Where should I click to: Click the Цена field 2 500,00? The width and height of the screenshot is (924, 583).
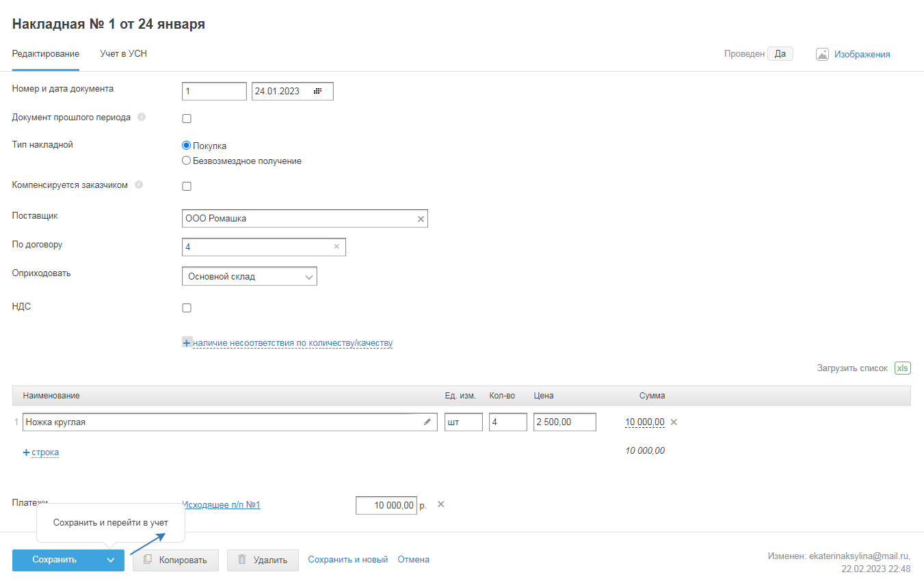click(565, 422)
